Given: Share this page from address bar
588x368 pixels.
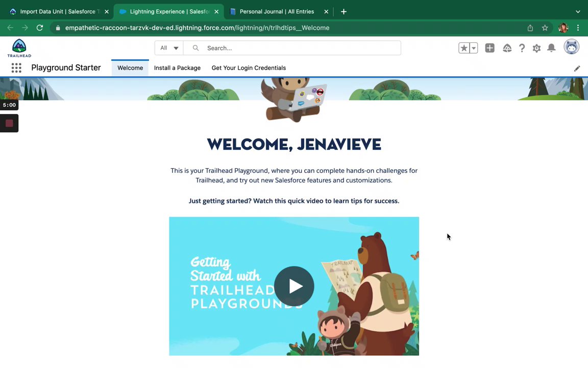Looking at the screenshot, I should pos(530,28).
